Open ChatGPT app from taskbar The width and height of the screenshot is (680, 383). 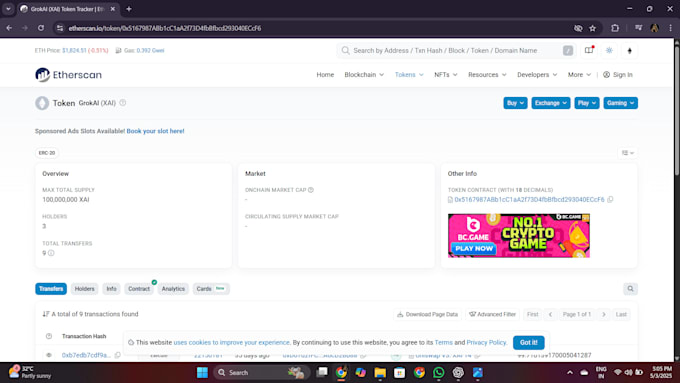[458, 373]
